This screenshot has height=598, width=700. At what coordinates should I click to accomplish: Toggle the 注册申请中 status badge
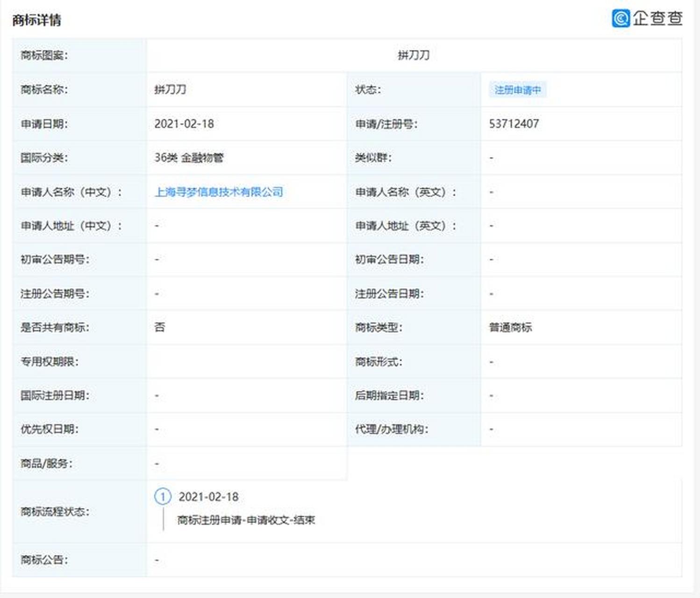pos(518,89)
